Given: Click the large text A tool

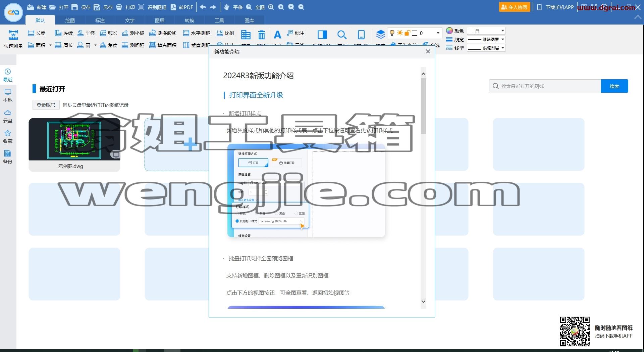Looking at the screenshot, I should pyautogui.click(x=277, y=35).
